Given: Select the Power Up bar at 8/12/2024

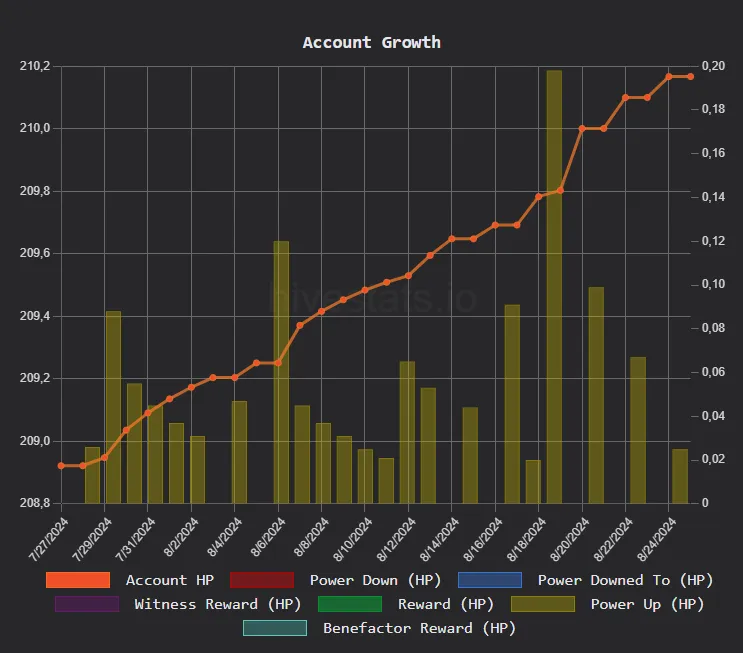Looking at the screenshot, I should point(407,432).
